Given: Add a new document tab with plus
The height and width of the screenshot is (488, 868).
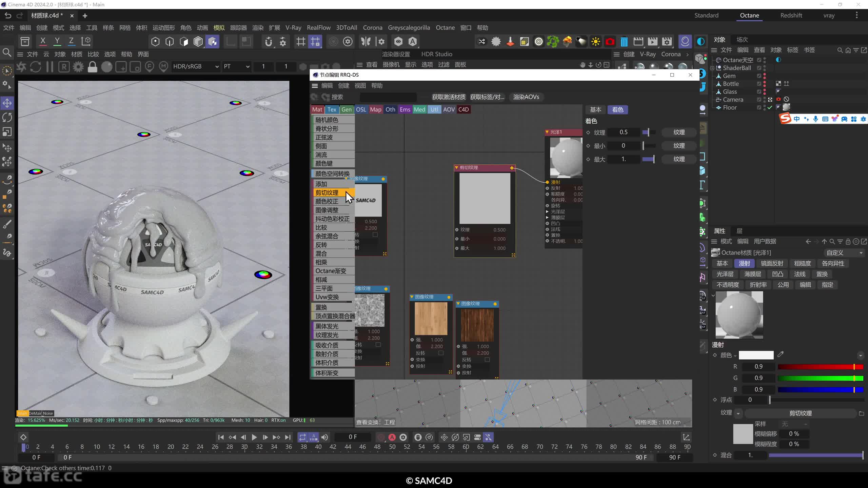Looking at the screenshot, I should [85, 16].
